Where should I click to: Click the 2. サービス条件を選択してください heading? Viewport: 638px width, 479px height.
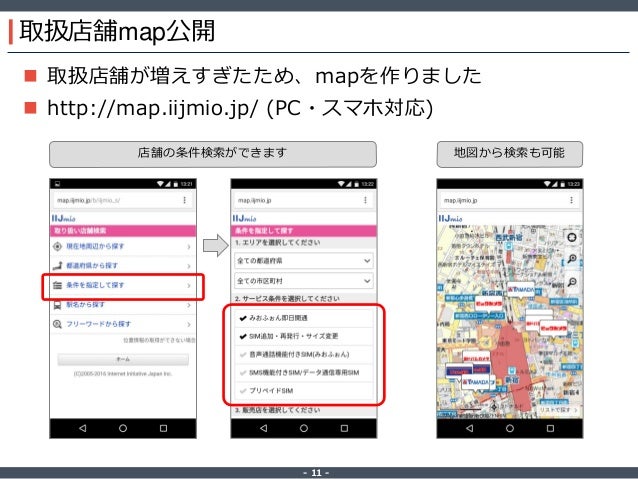pyautogui.click(x=287, y=298)
